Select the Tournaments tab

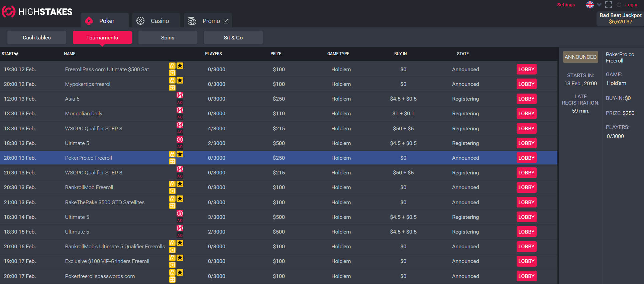click(x=102, y=37)
